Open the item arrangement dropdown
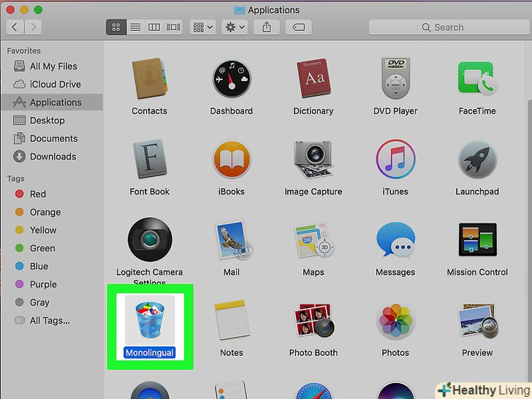 tap(202, 27)
